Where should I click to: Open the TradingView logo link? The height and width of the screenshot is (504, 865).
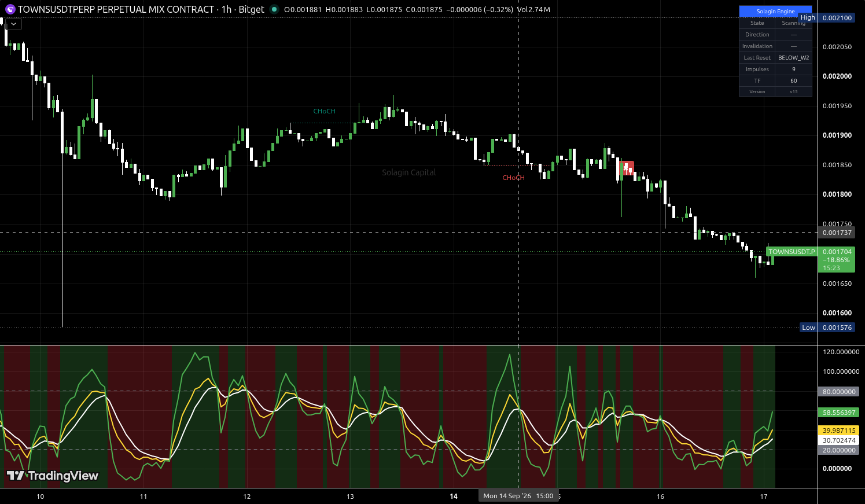(x=53, y=476)
